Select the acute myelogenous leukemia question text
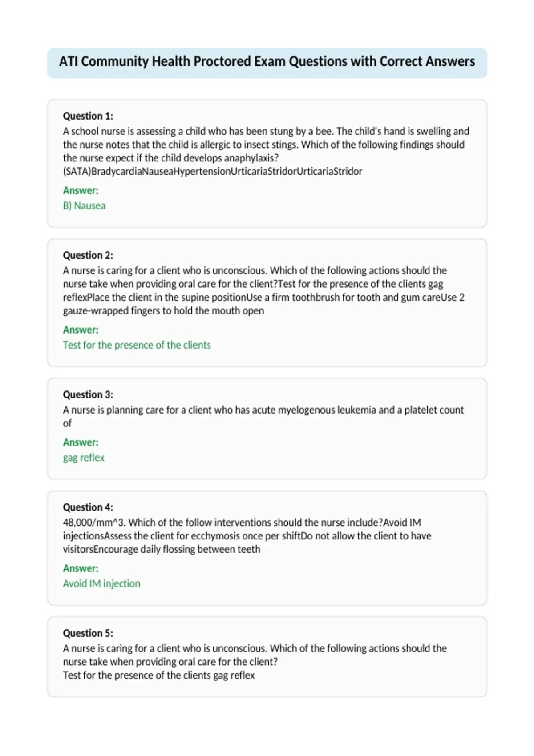Screen dimensions: 534x756 tap(263, 416)
